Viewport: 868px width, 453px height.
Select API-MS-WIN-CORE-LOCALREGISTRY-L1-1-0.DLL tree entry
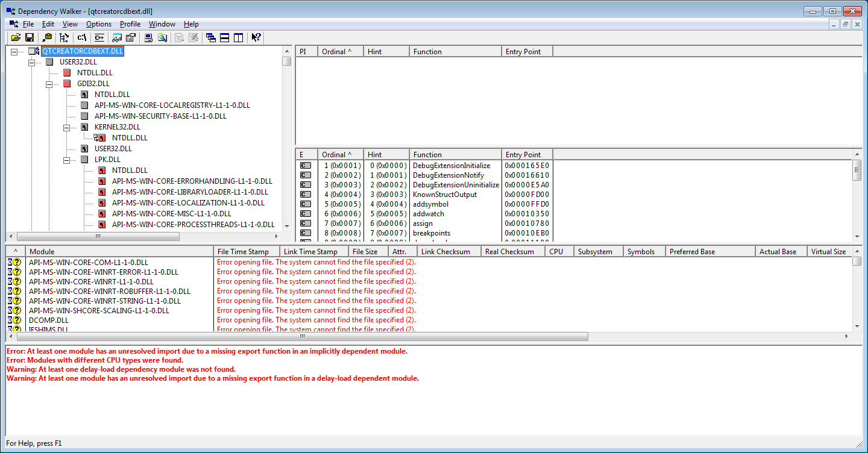coord(172,105)
